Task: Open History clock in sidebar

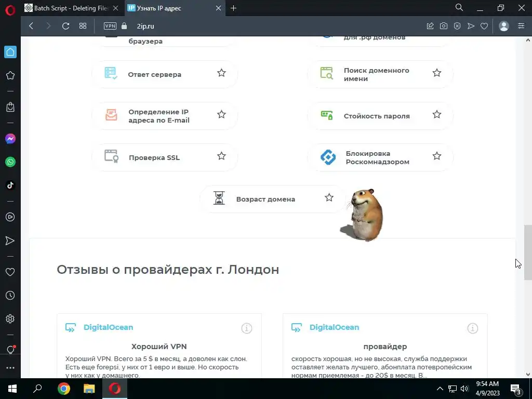Action: [10, 295]
